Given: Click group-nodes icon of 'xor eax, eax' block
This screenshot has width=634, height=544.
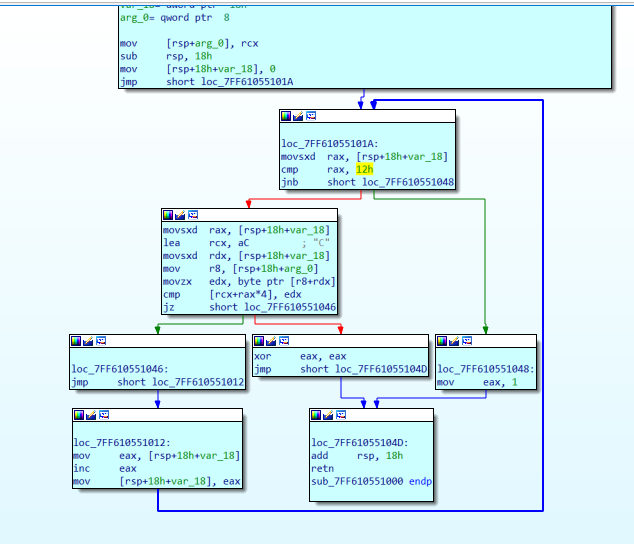Looking at the screenshot, I should (284, 341).
